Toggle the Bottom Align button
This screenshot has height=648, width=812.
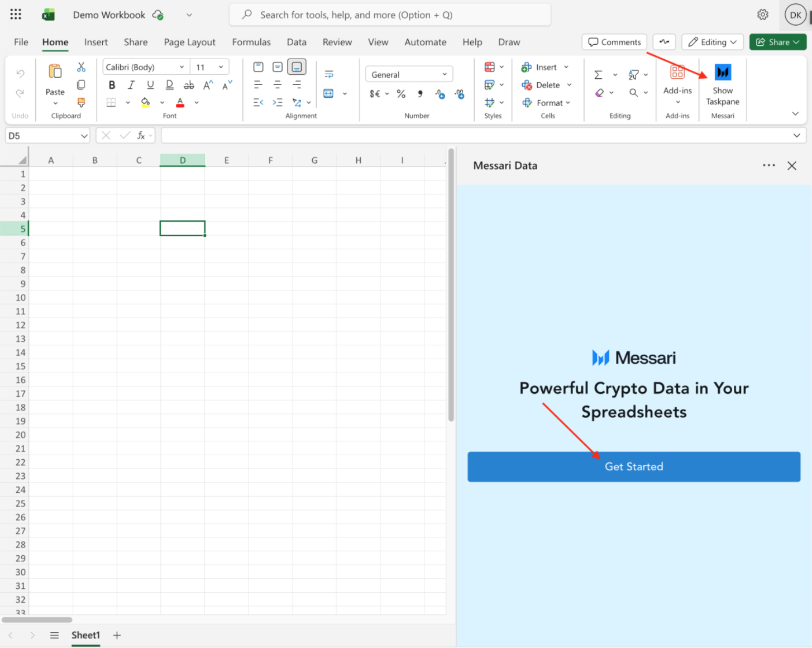pos(297,67)
